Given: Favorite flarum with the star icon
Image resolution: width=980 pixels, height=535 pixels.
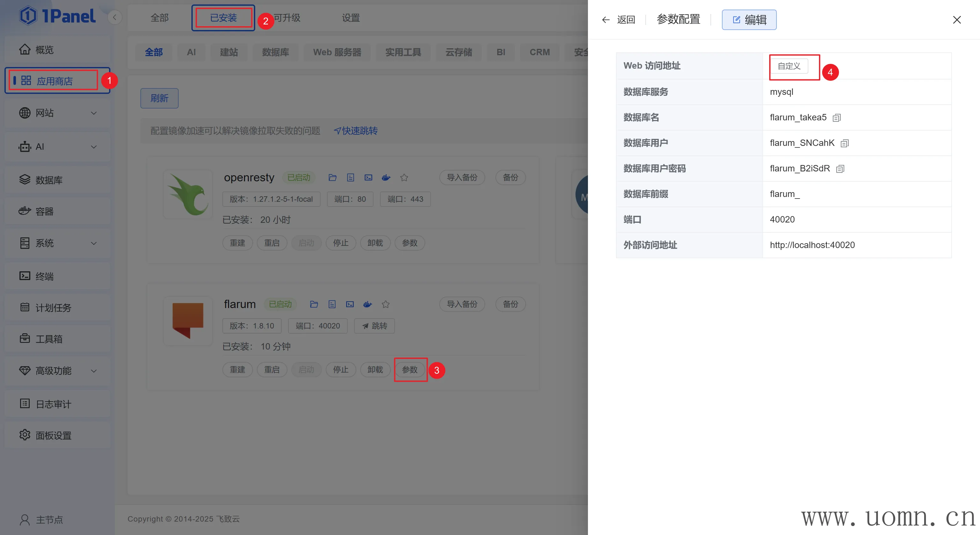Looking at the screenshot, I should tap(385, 304).
